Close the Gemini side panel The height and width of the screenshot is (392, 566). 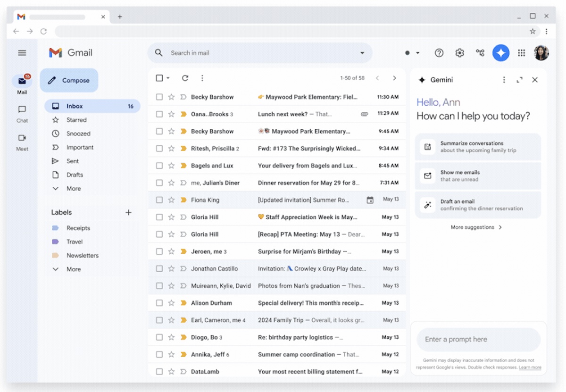[x=535, y=80]
